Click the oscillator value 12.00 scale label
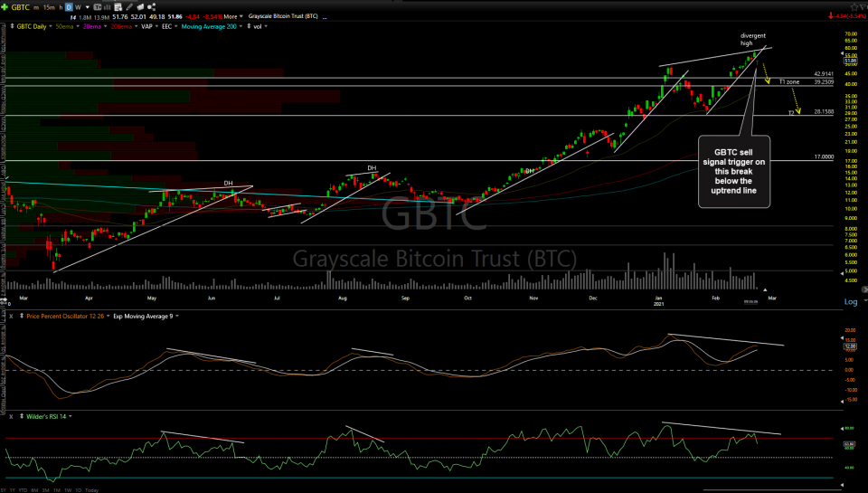 tap(850, 346)
